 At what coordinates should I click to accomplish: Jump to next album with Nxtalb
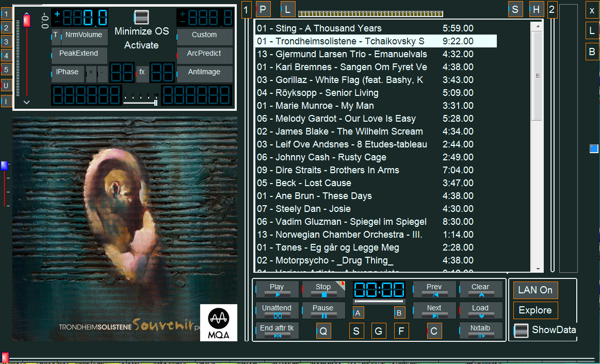click(x=481, y=330)
